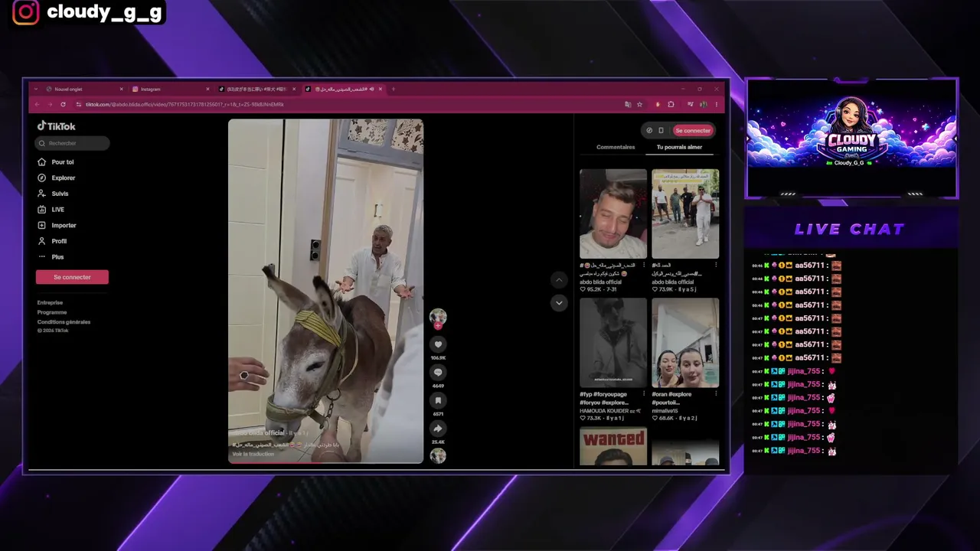Switch to the third TikTok browser tab
This screenshot has width=980, height=551.
click(257, 89)
